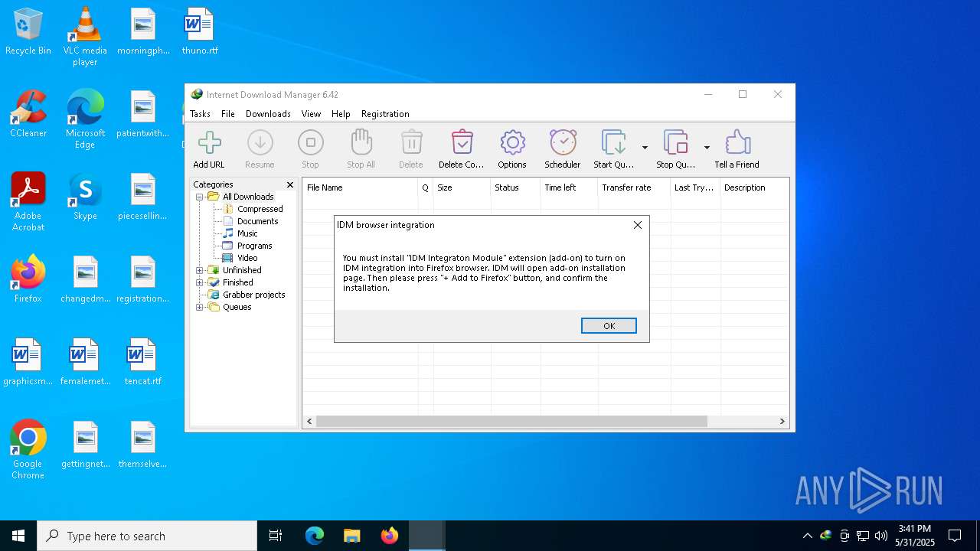Select the tencat.rtf desktop file
The width and height of the screenshot is (980, 551).
point(142,363)
